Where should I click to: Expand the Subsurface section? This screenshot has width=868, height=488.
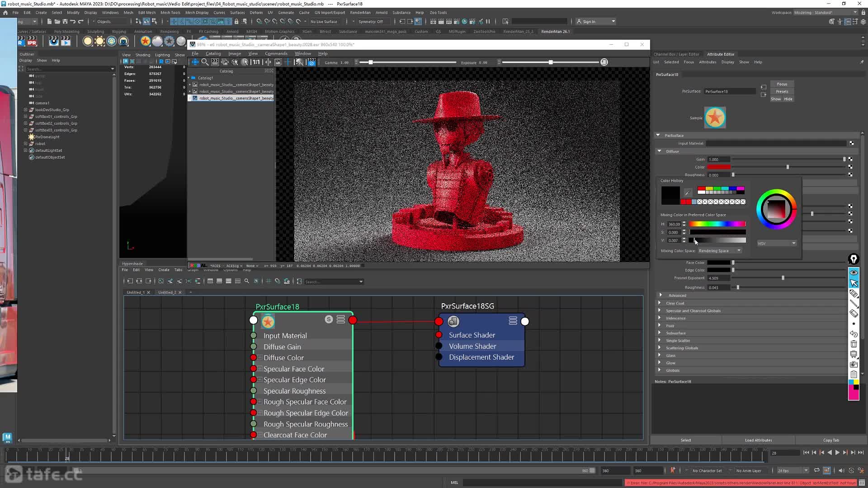pyautogui.click(x=660, y=333)
